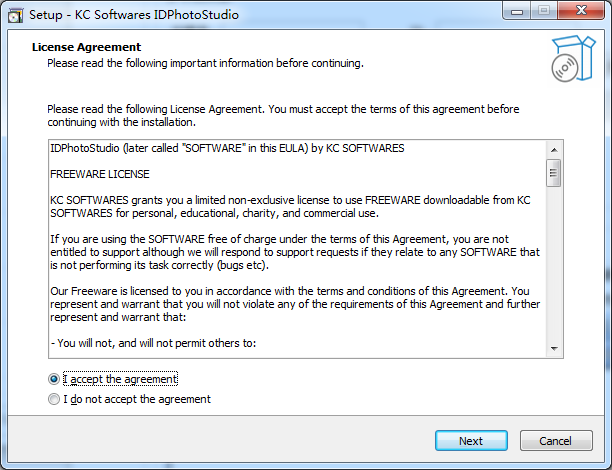The width and height of the screenshot is (612, 470).
Task: Cancel the installation
Action: 555,441
